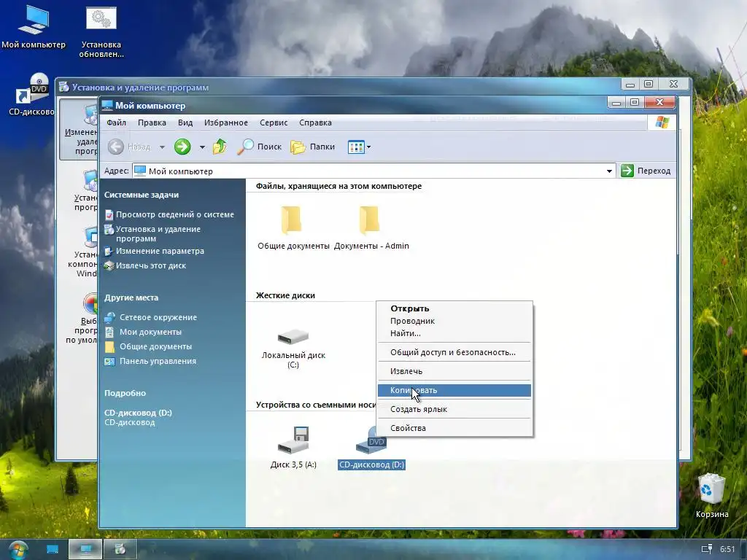747x560 pixels.
Task: Select CD-дисковод (D:) DVD drive icon
Action: click(x=371, y=441)
